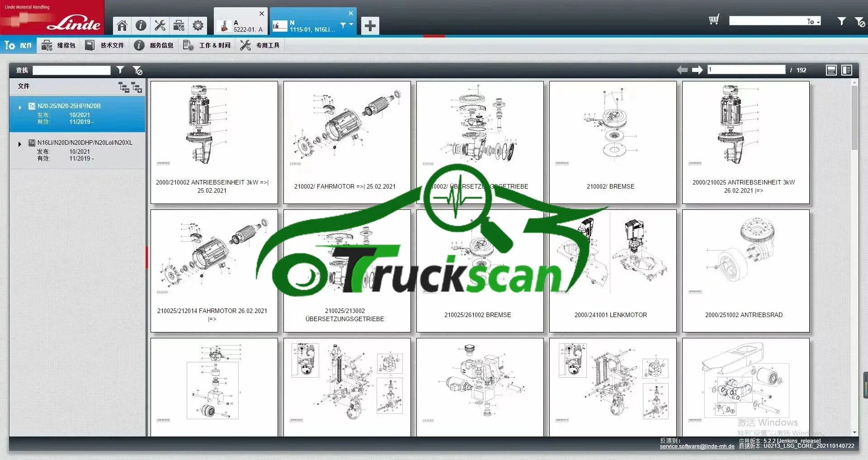The height and width of the screenshot is (460, 868).
Task: Open the shopping cart icon
Action: (714, 20)
